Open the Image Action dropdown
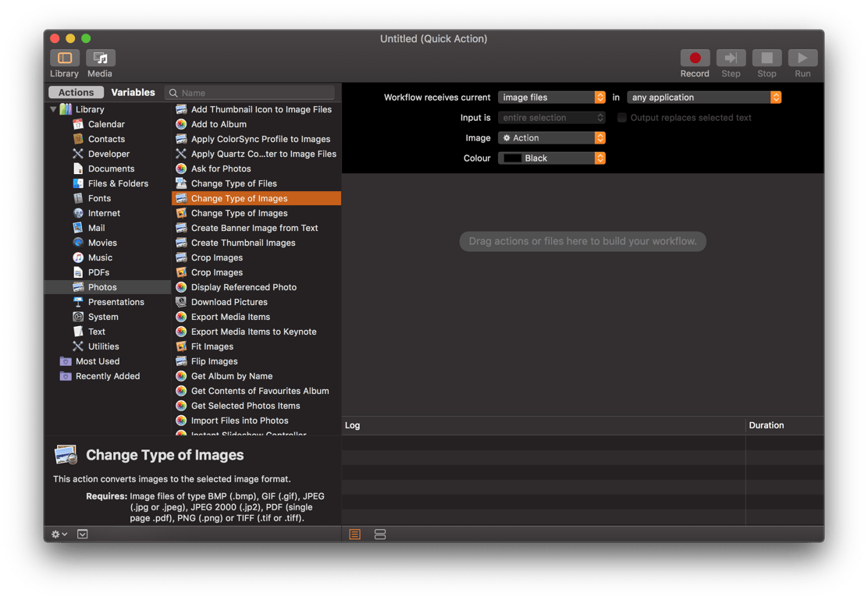This screenshot has height=600, width=868. pos(551,138)
